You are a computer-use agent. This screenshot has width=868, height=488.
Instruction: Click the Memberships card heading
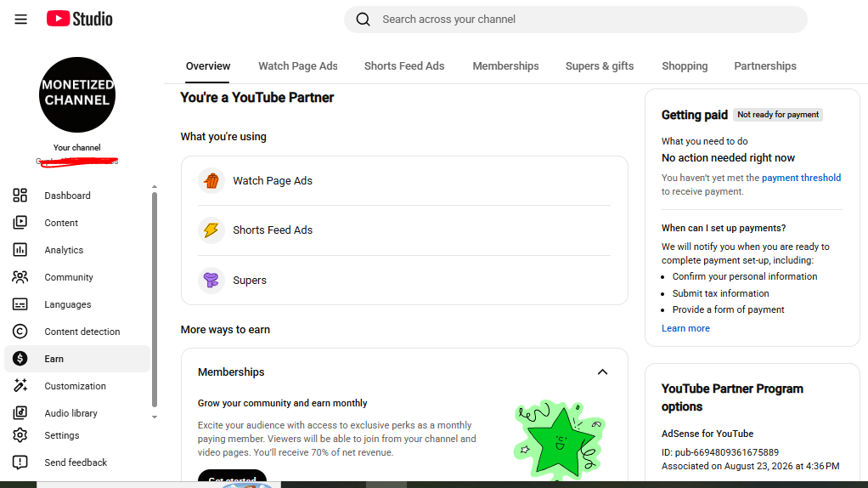231,372
